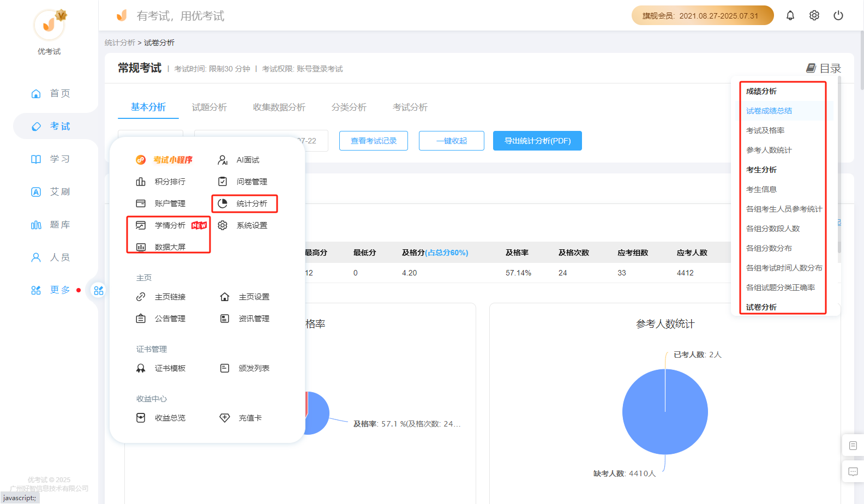The height and width of the screenshot is (504, 864).
Task: Switch to 分类分析 tab
Action: 349,107
